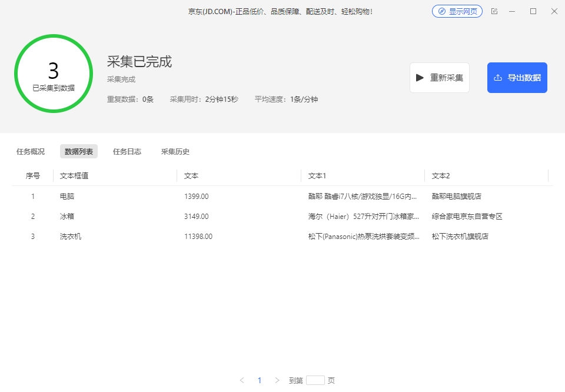Click the 酷耶 酷睿i7八核 product title

click(363, 197)
